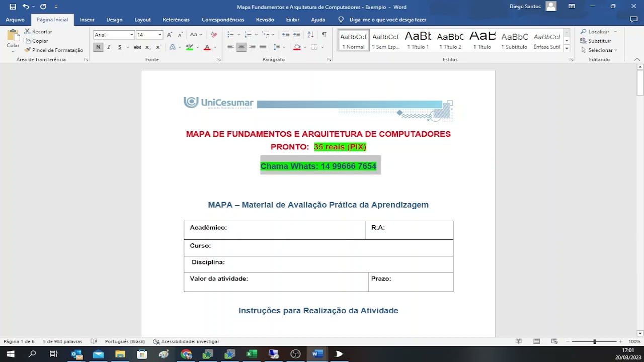Image resolution: width=644 pixels, height=362 pixels.
Task: Open the Inserir ribbon tab
Action: click(87, 20)
